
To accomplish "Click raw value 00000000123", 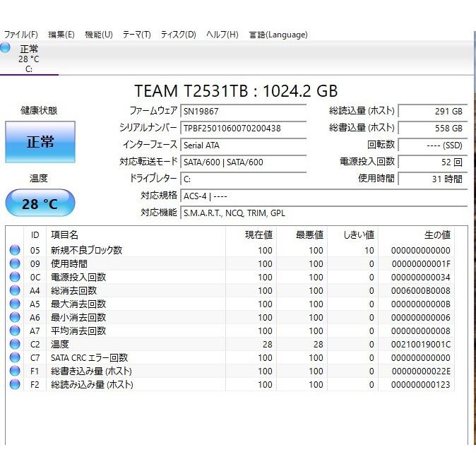I will click(421, 384).
